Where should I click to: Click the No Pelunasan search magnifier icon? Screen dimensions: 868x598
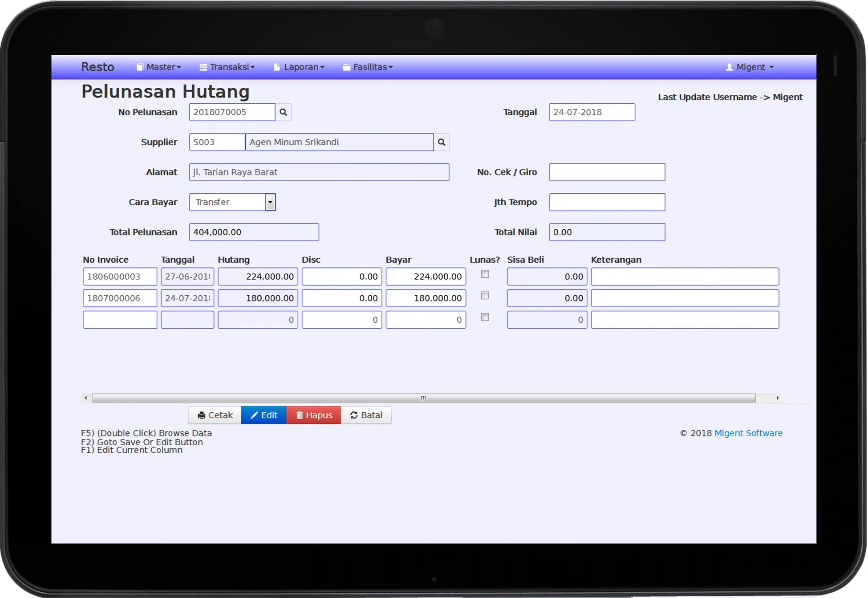(283, 112)
